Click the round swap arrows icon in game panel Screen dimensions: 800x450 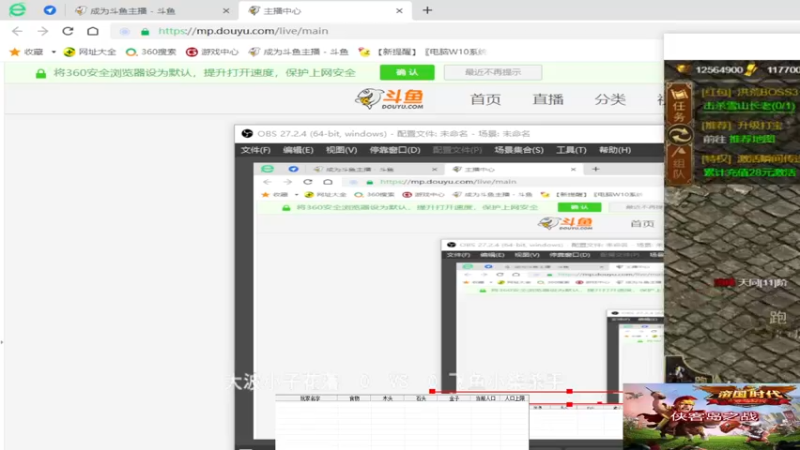[x=680, y=135]
